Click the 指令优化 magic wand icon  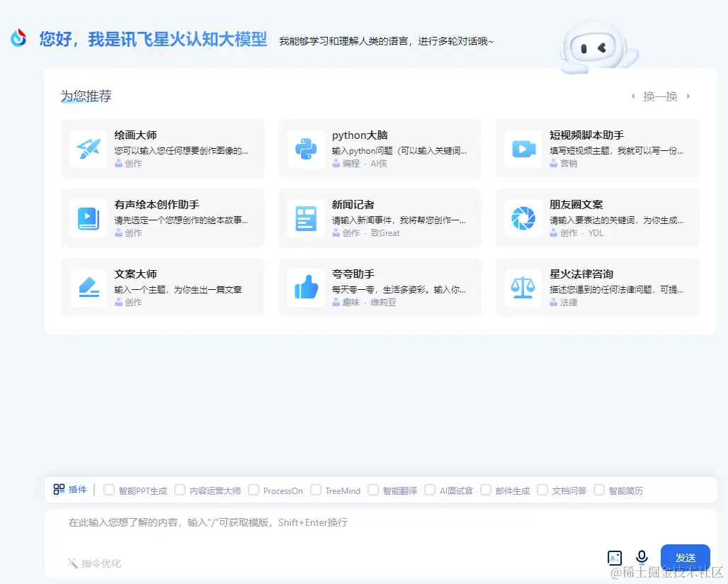point(73,563)
